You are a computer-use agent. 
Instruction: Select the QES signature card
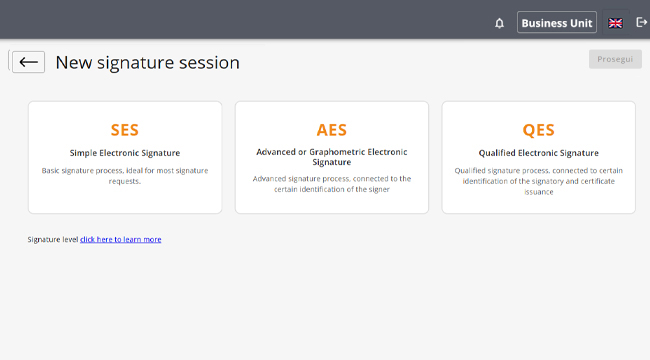point(538,158)
